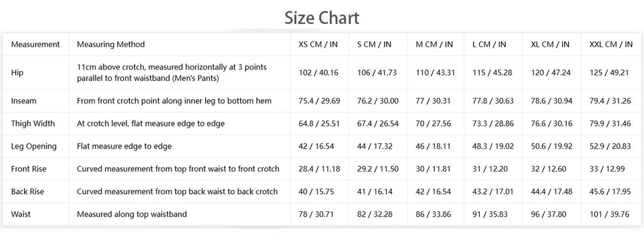Select the XS CM / IN header
The width and height of the screenshot is (644, 234).
pyautogui.click(x=318, y=44)
